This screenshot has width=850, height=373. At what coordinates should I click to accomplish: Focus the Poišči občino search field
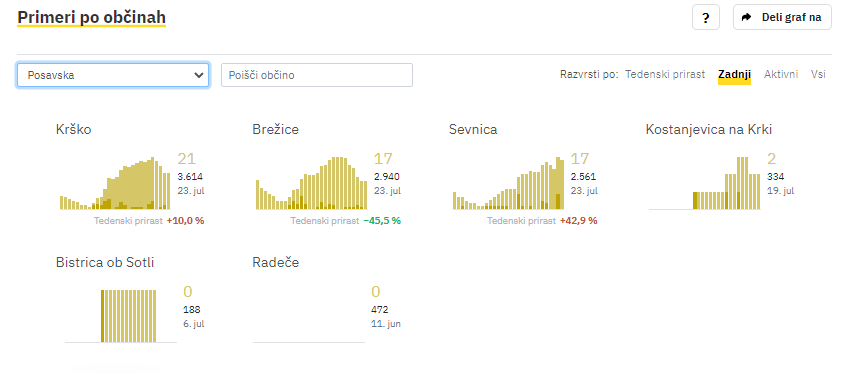pyautogui.click(x=317, y=75)
